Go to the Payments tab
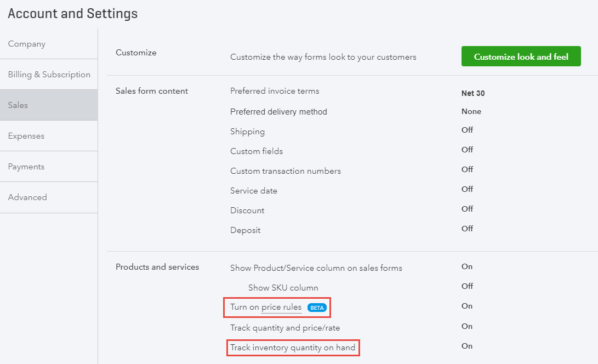The image size is (598, 364). coord(26,167)
